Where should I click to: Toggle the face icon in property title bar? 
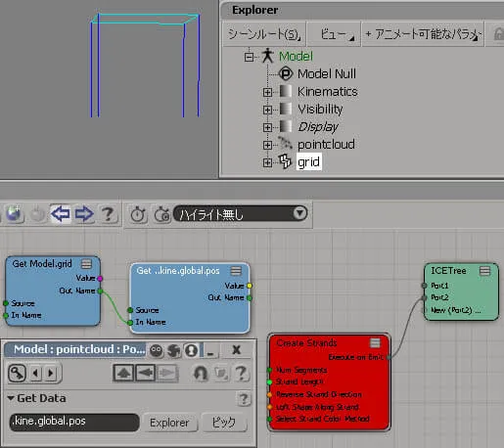pyautogui.click(x=156, y=350)
